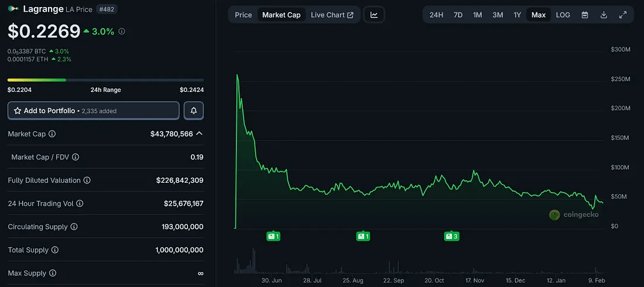Click the 1,000,000,000 total supply value
Screen dimensions: 644x287
tap(180, 250)
